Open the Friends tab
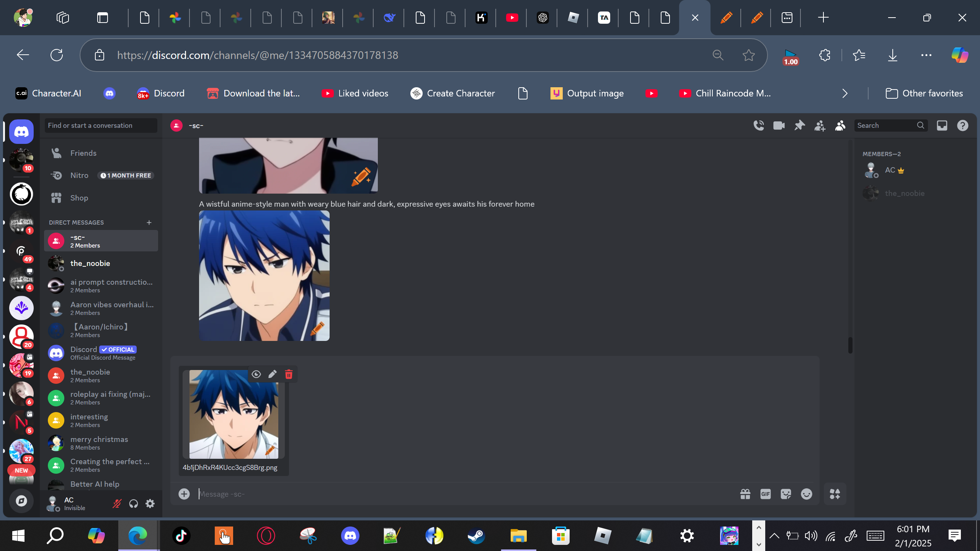This screenshot has height=551, width=980. pos(83,153)
